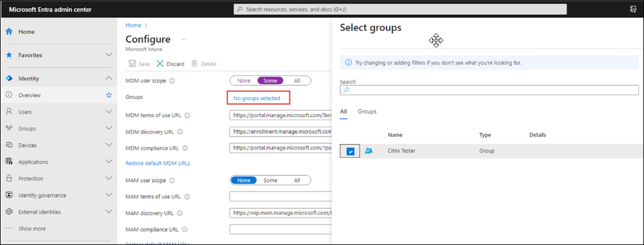
Task: Open the ellipsis menu next to Configure
Action: (184, 39)
